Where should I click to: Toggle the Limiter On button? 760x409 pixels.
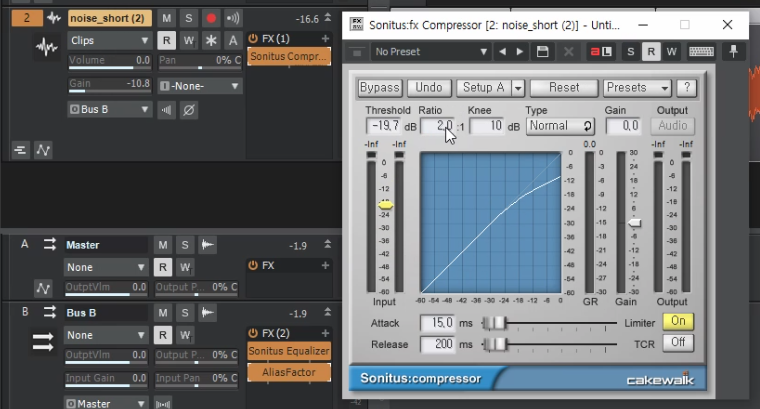(x=678, y=321)
